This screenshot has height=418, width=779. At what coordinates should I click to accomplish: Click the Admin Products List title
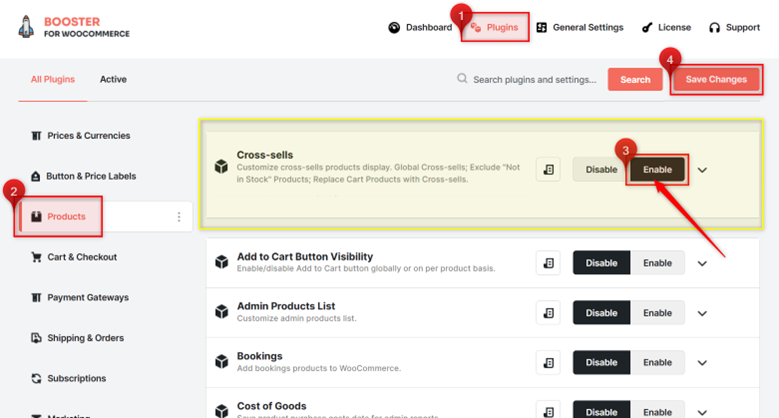point(286,306)
